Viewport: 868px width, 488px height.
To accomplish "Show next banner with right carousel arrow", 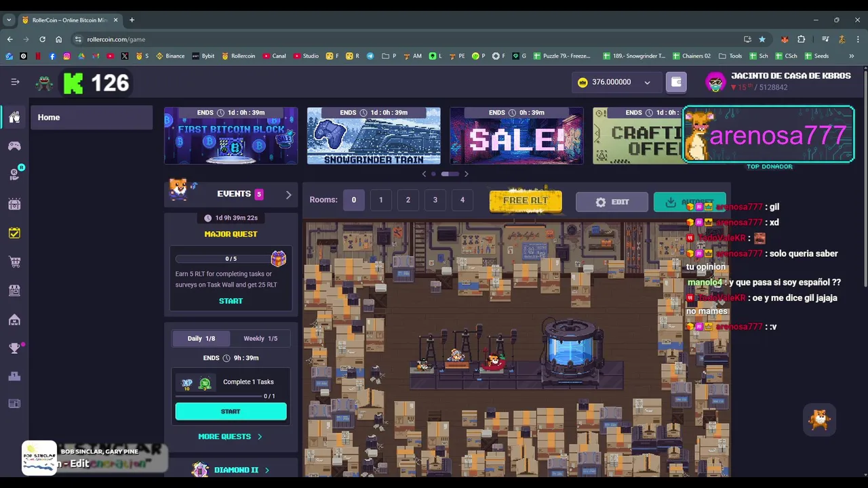I will tap(466, 174).
